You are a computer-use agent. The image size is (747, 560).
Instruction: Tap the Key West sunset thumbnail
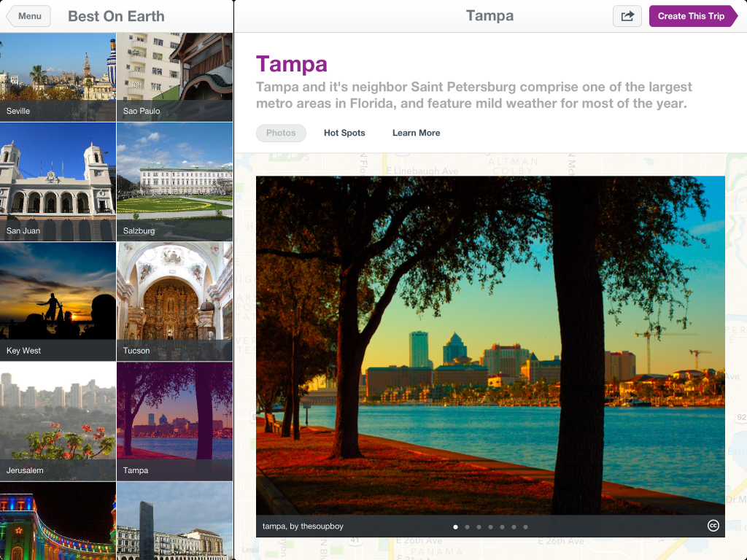(x=58, y=303)
